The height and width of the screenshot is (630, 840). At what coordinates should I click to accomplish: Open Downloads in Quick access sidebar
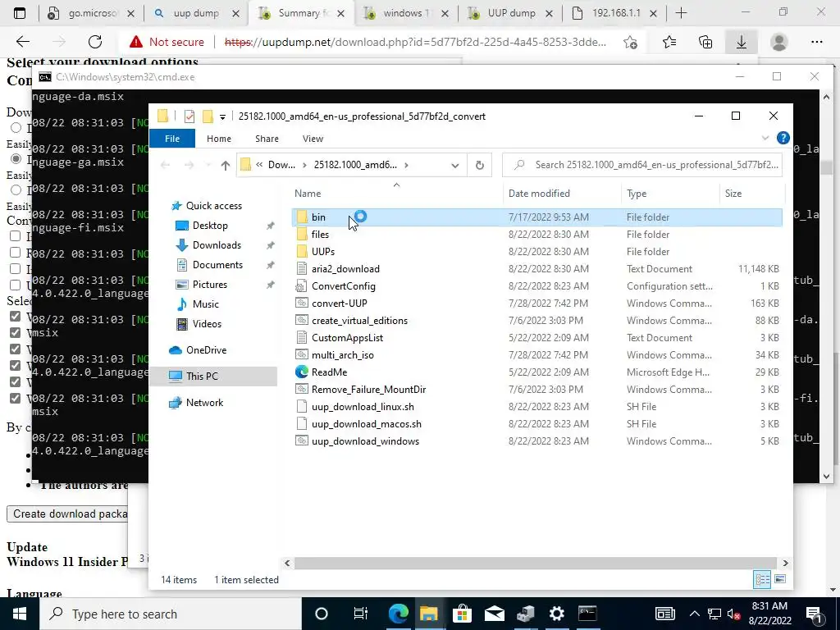pos(217,244)
